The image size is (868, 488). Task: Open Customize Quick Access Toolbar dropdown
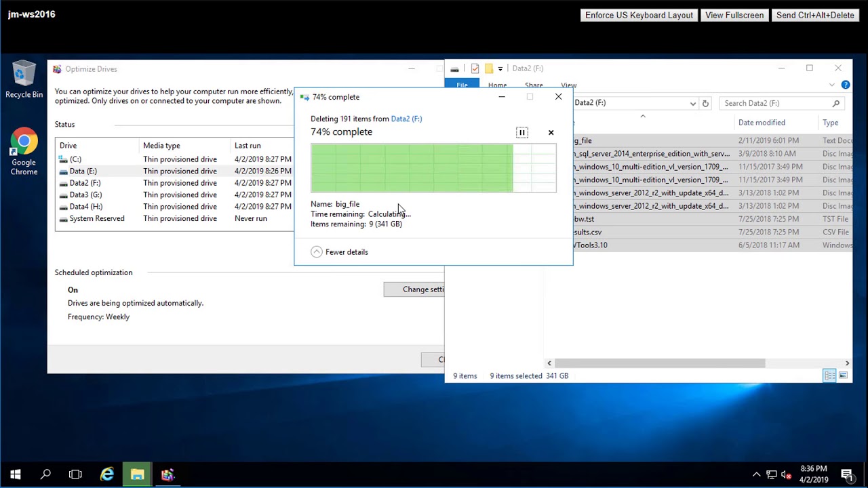pyautogui.click(x=500, y=68)
